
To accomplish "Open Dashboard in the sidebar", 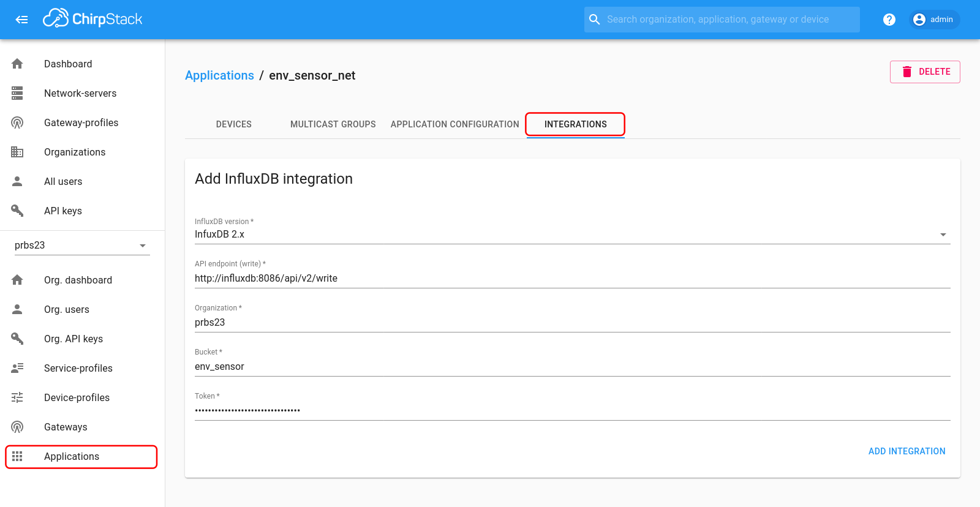I will 82,64.
